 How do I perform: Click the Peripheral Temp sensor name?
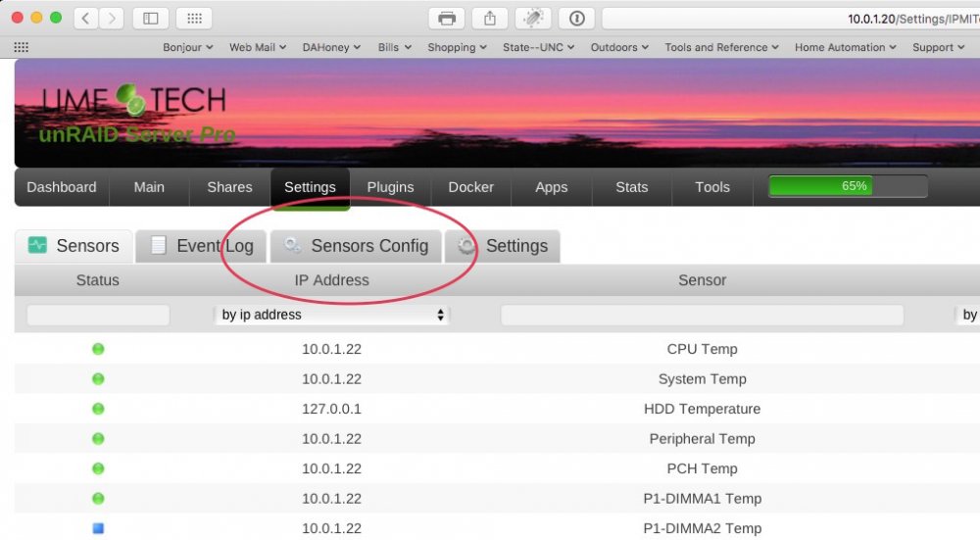(x=702, y=439)
